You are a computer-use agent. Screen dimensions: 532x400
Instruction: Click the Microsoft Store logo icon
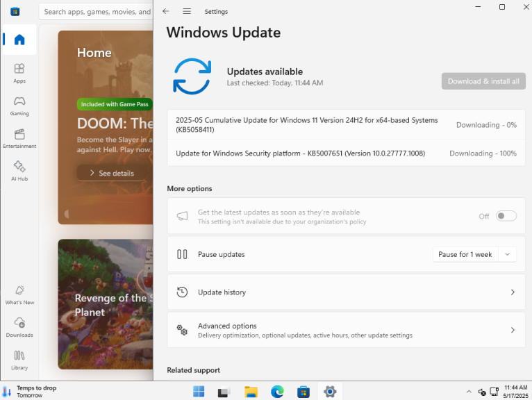click(x=15, y=12)
